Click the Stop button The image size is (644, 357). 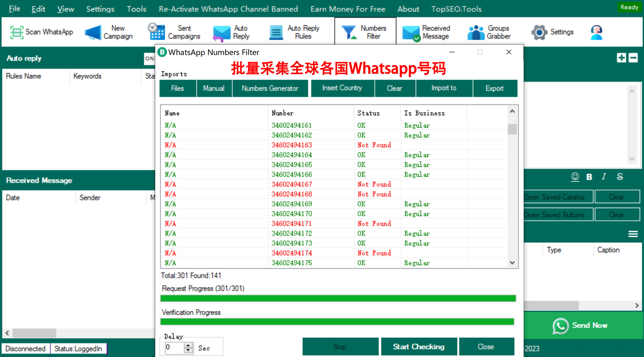click(x=340, y=346)
